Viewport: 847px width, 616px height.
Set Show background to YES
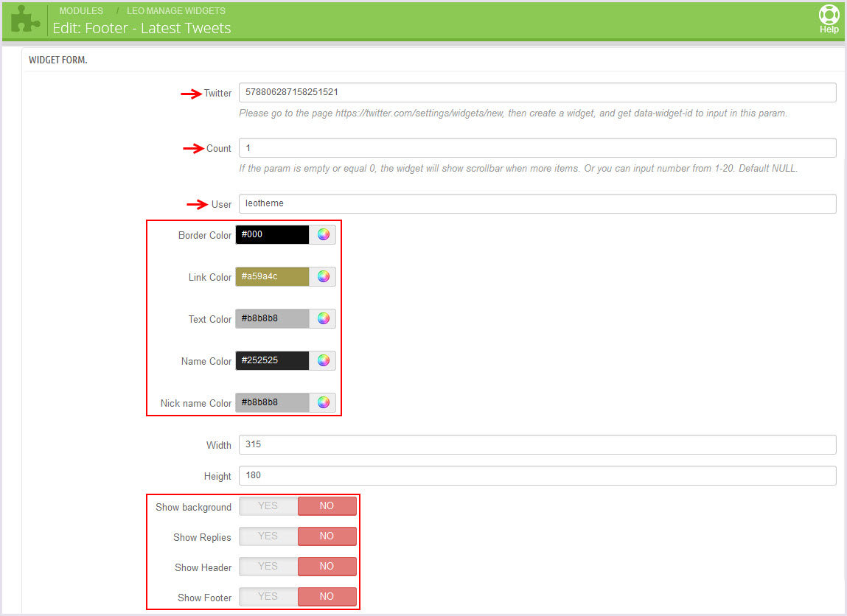pos(268,506)
